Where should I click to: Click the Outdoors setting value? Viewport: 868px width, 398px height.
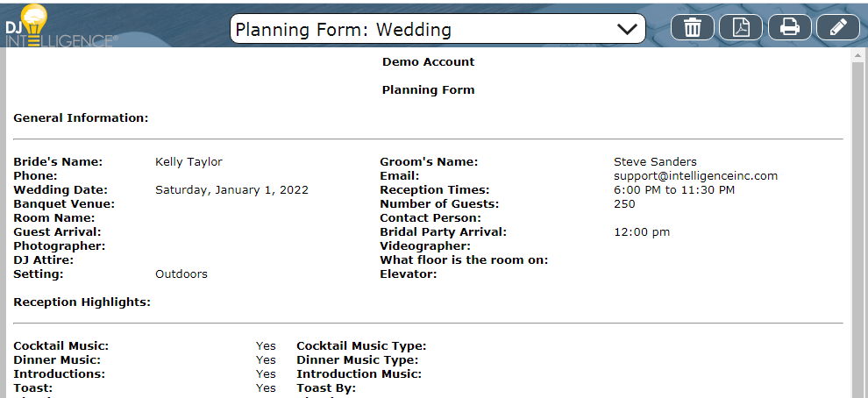coord(181,274)
